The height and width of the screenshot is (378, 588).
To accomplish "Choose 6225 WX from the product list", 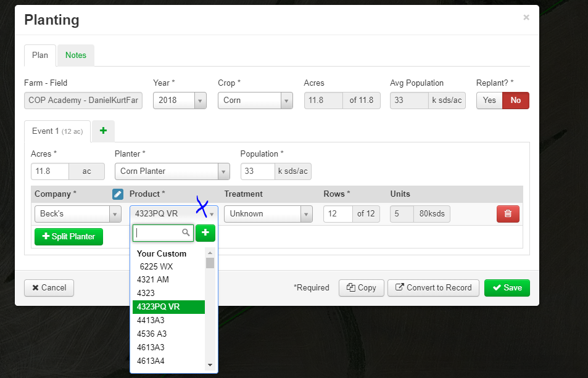I will tap(169, 267).
